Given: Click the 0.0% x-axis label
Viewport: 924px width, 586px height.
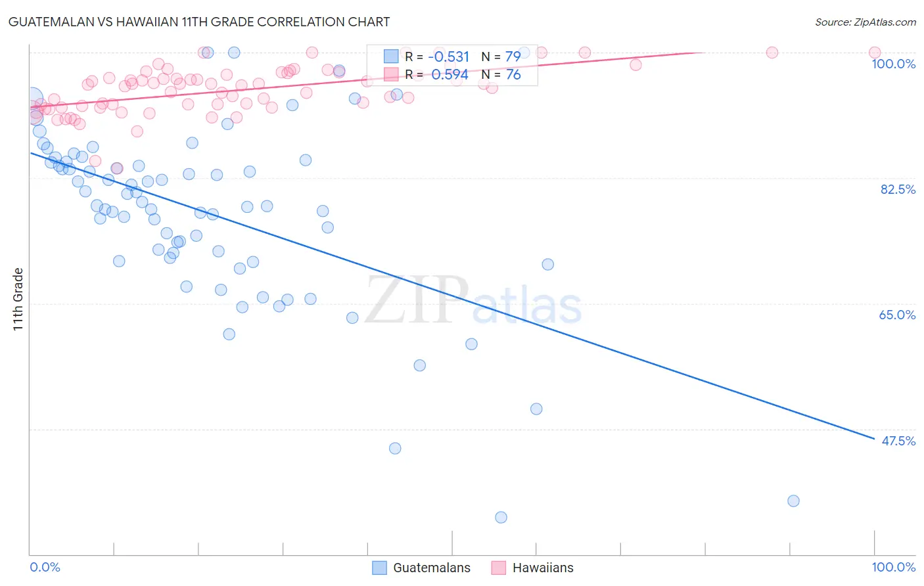Looking at the screenshot, I should [45, 567].
